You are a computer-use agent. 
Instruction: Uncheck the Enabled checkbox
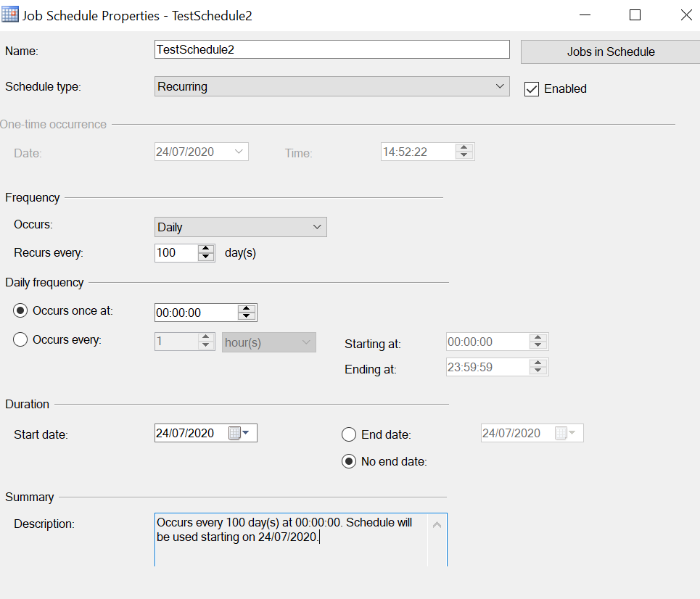(x=531, y=88)
